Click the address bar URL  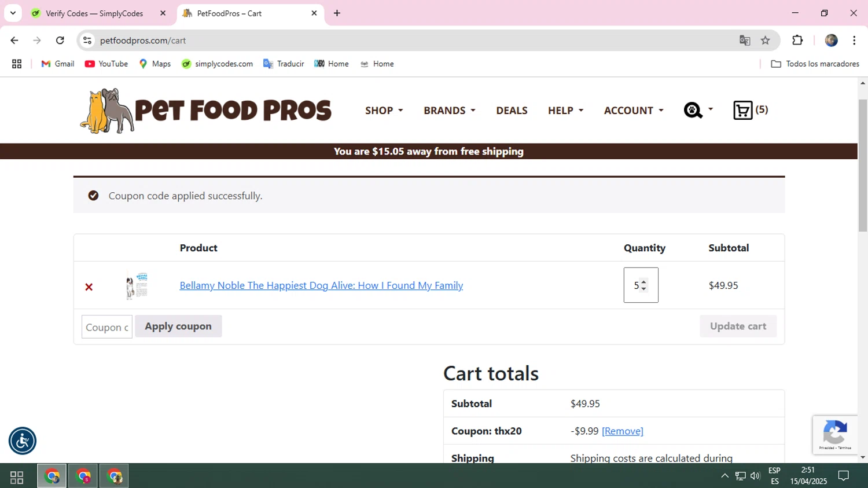click(x=143, y=41)
